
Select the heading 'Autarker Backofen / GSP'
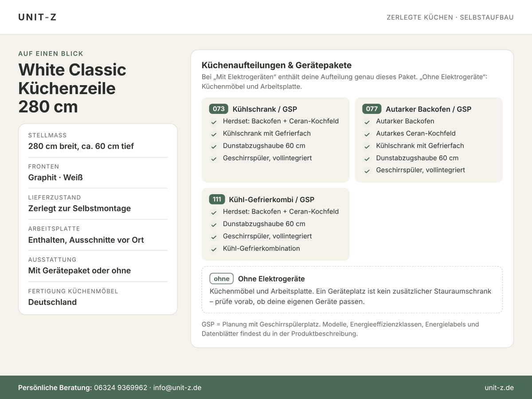click(428, 109)
